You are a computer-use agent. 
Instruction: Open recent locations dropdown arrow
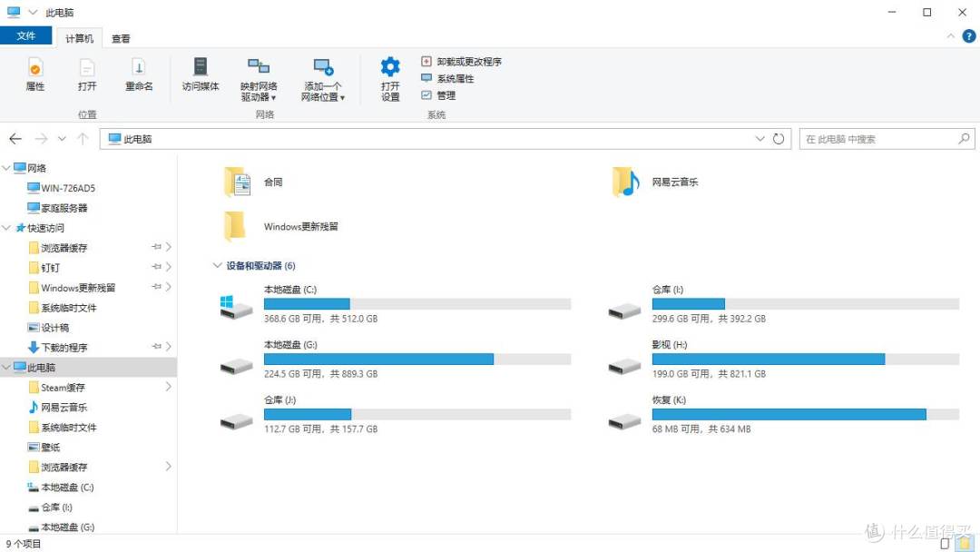pos(62,139)
